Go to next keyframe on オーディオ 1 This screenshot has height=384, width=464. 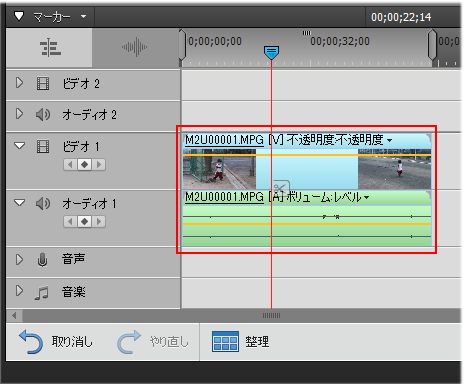99,221
